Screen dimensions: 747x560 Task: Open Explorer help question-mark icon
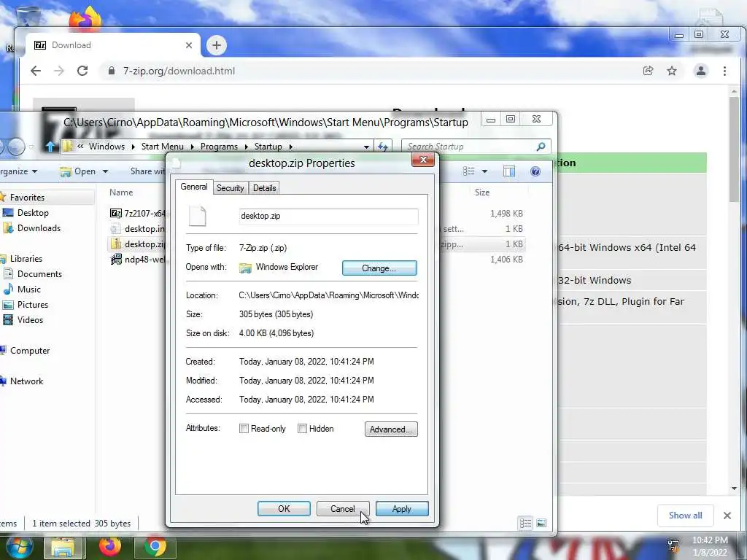pyautogui.click(x=535, y=171)
